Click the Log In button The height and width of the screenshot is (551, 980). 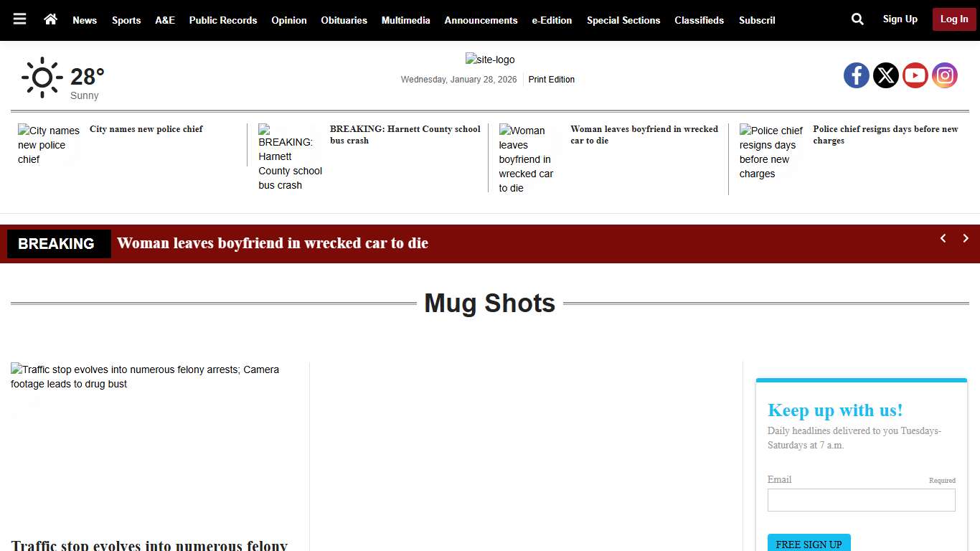[x=953, y=19]
